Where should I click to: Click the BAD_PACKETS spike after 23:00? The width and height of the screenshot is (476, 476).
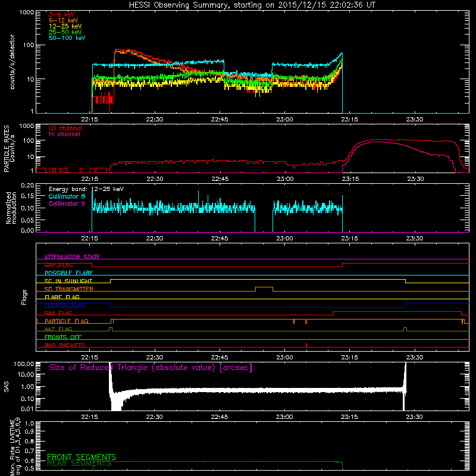coord(306,345)
